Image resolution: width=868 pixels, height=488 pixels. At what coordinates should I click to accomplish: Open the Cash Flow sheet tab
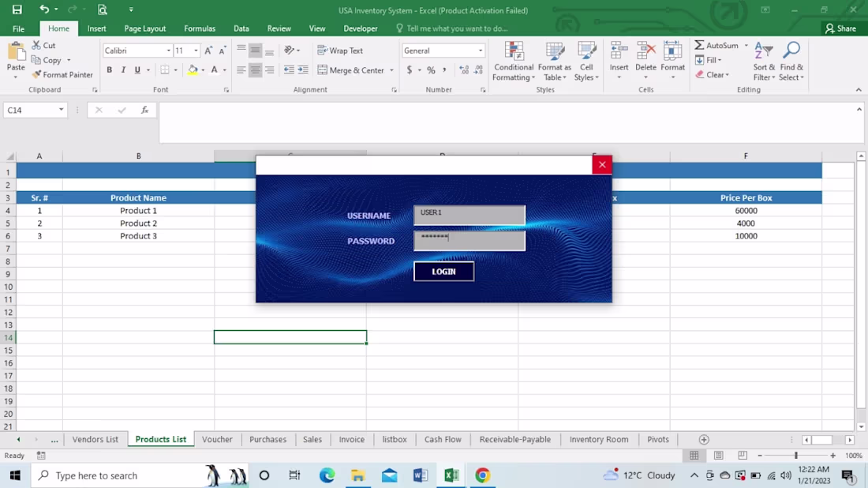[443, 439]
